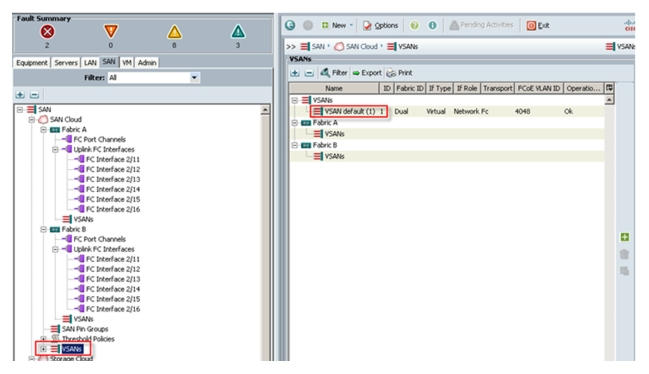Viewport: 649px width, 374px height.
Task: Click the warning faults teal triangle icon
Action: pyautogui.click(x=238, y=31)
